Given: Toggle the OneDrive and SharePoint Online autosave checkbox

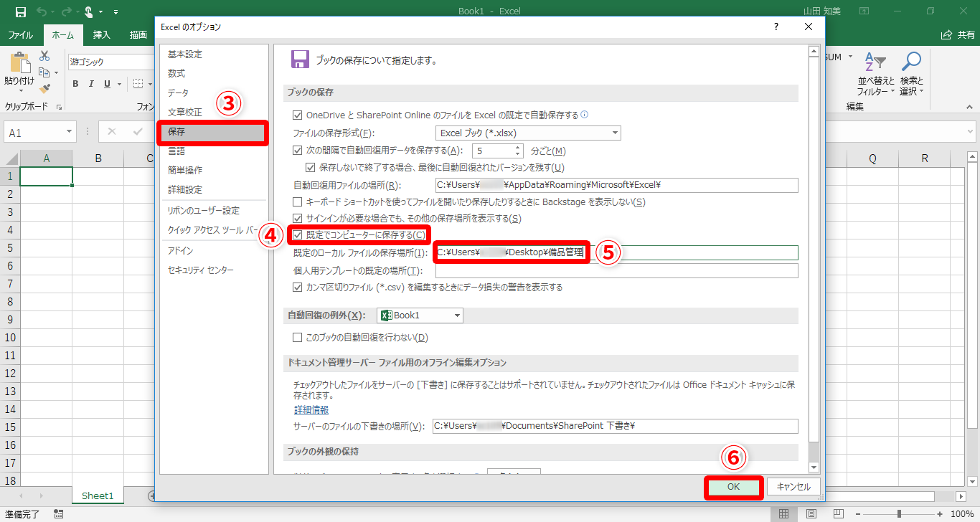Looking at the screenshot, I should click(298, 115).
